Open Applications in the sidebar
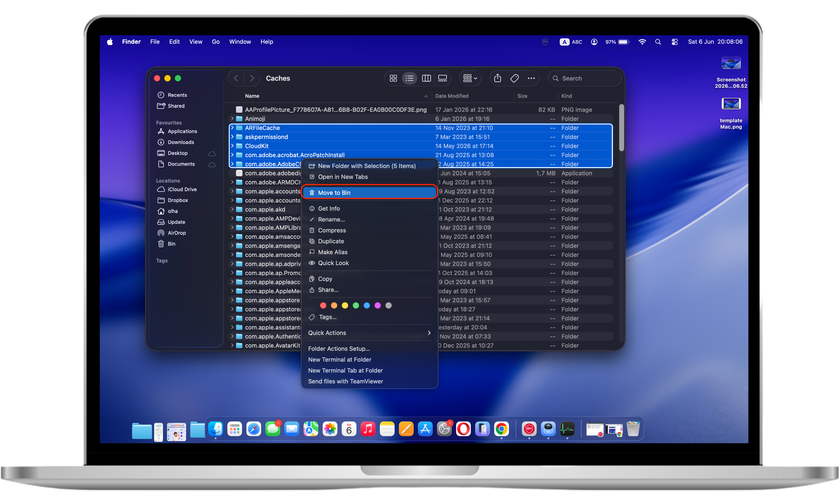Screen dimensions: 840x504 [182, 131]
